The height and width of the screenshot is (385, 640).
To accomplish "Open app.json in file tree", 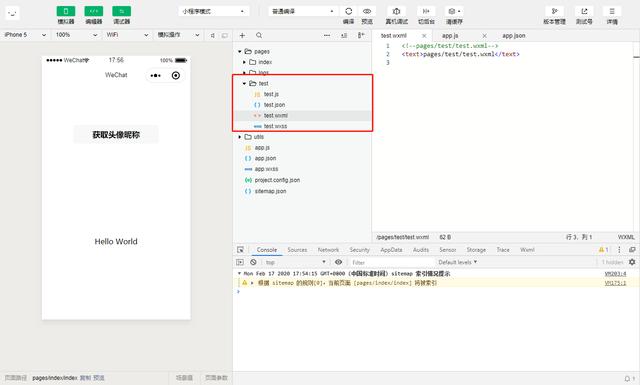I will (x=265, y=158).
